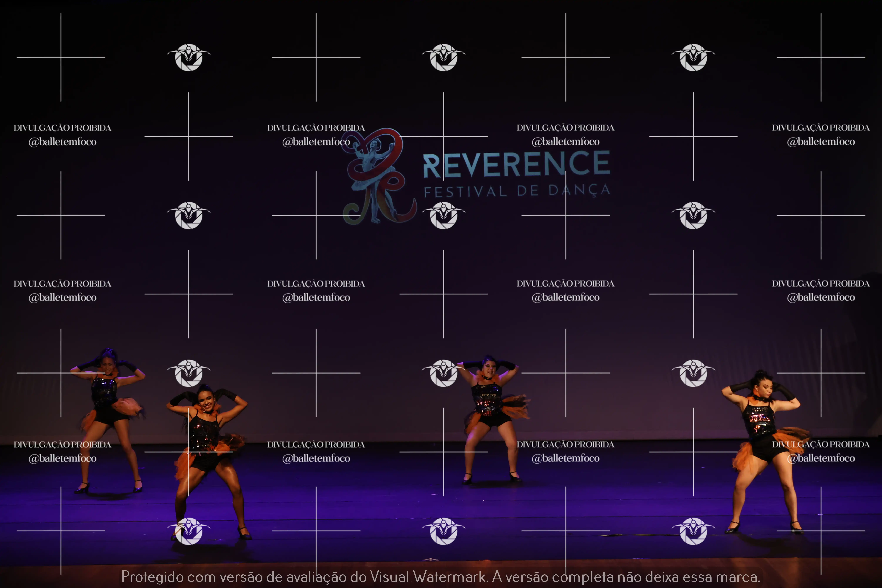The image size is (882, 588).
Task: Click camera logo left of right dancer's arm
Action: pyautogui.click(x=693, y=373)
